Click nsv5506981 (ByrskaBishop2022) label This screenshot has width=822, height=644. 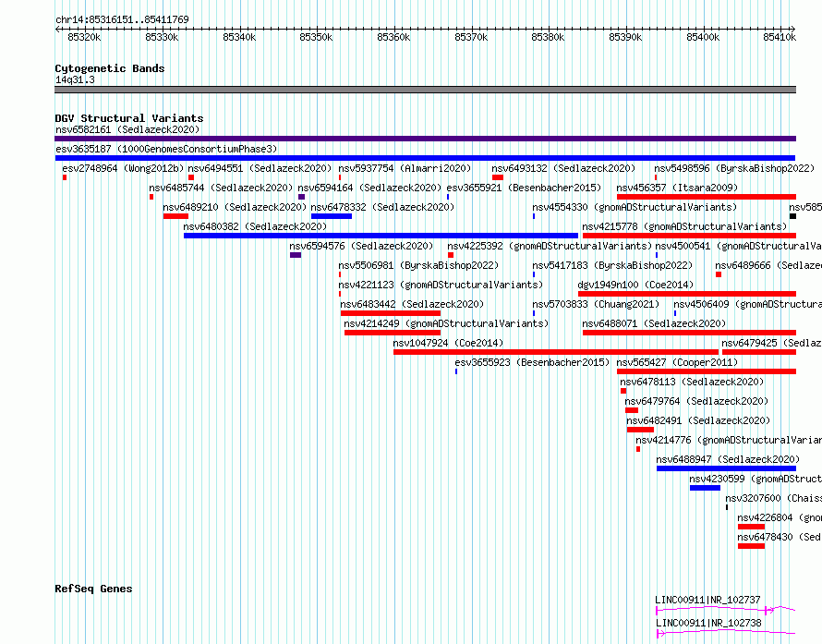click(419, 265)
